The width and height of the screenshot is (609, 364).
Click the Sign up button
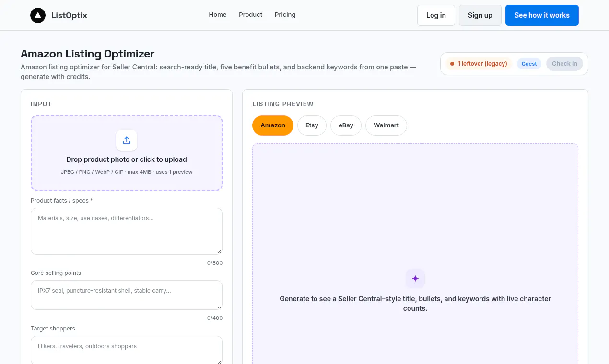coord(480,15)
